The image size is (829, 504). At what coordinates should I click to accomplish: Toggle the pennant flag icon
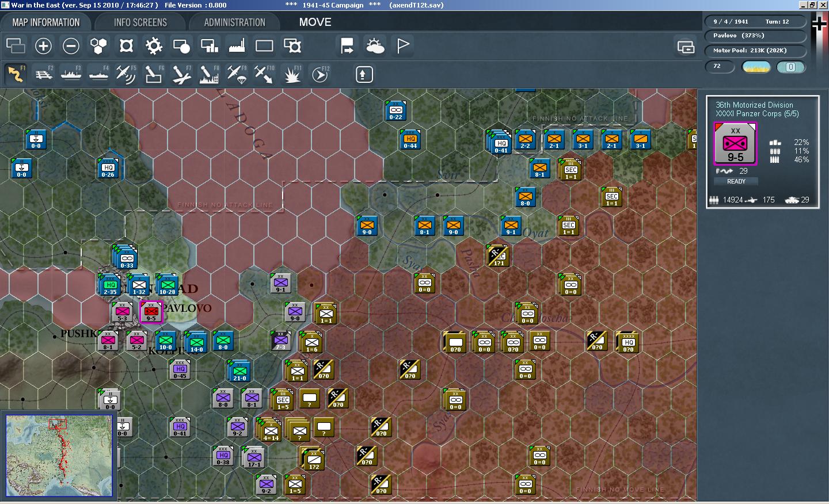pos(402,45)
